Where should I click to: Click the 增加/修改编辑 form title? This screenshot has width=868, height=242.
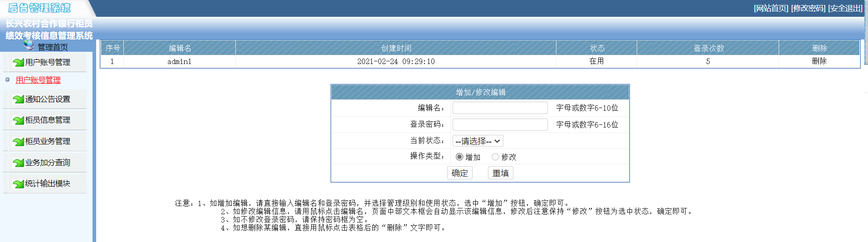[x=481, y=92]
